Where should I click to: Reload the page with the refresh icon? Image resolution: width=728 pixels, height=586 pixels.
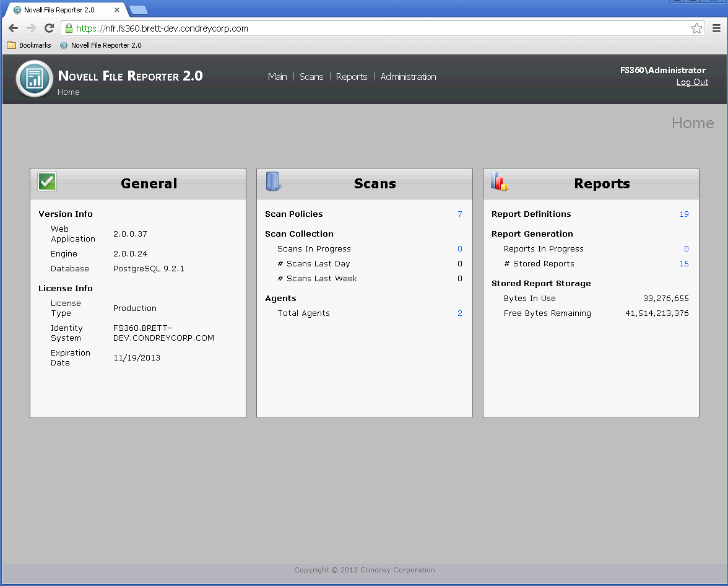pos(50,28)
